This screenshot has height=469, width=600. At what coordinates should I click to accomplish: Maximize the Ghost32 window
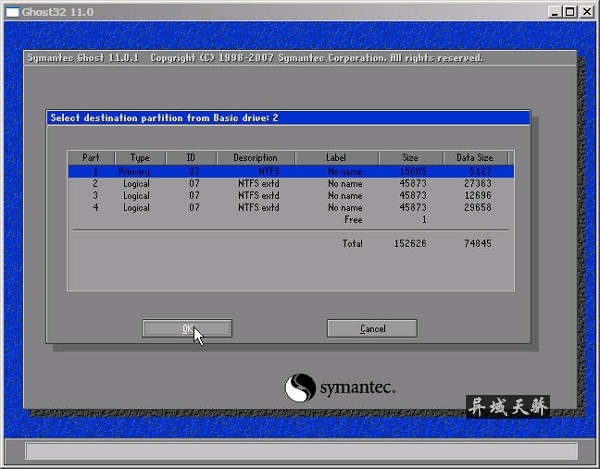(570, 12)
